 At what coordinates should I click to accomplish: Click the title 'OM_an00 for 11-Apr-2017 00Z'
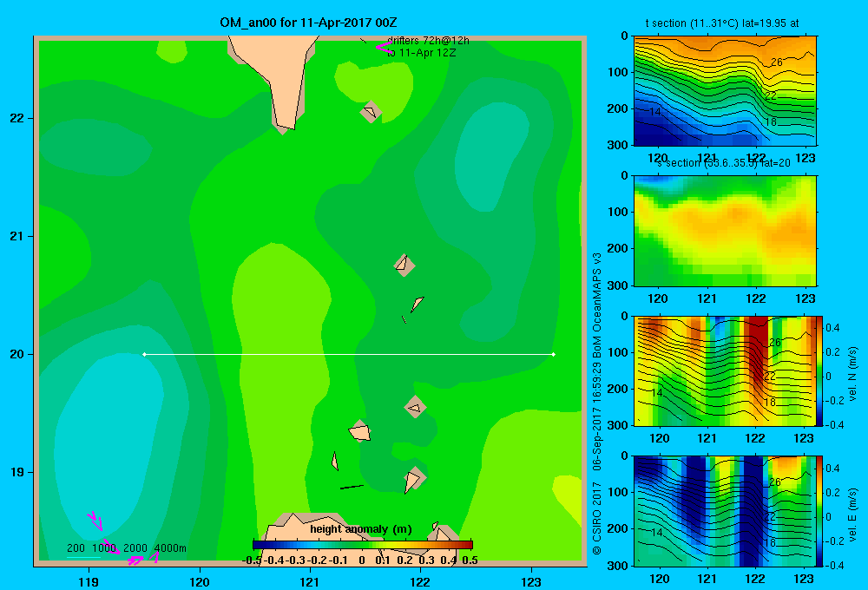click(308, 23)
